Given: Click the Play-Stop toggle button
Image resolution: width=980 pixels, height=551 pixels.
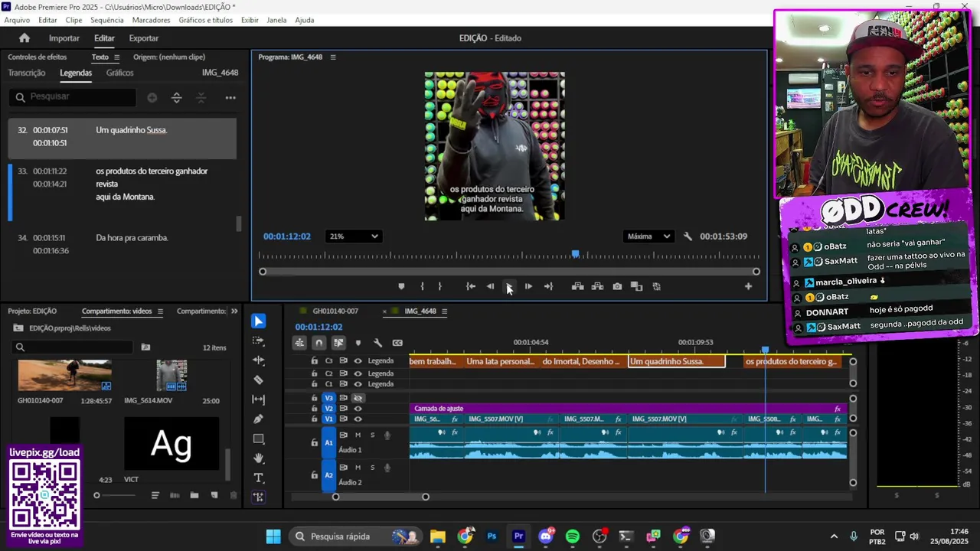Looking at the screenshot, I should pos(509,286).
